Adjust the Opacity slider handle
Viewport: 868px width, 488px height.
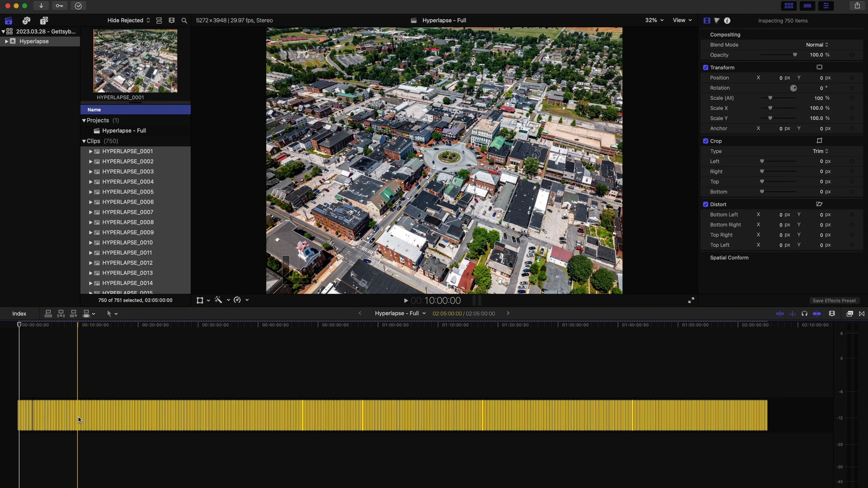tap(795, 55)
